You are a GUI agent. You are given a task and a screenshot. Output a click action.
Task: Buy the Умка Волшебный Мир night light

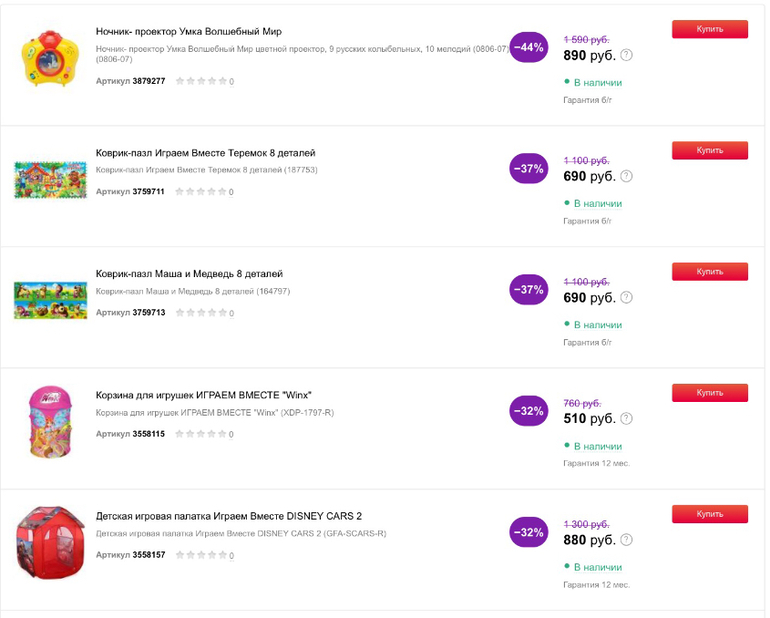click(x=709, y=29)
